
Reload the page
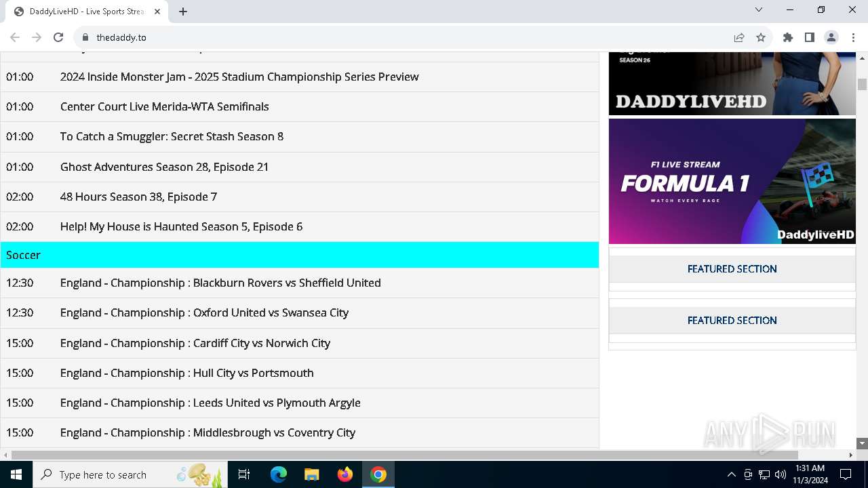pos(58,37)
